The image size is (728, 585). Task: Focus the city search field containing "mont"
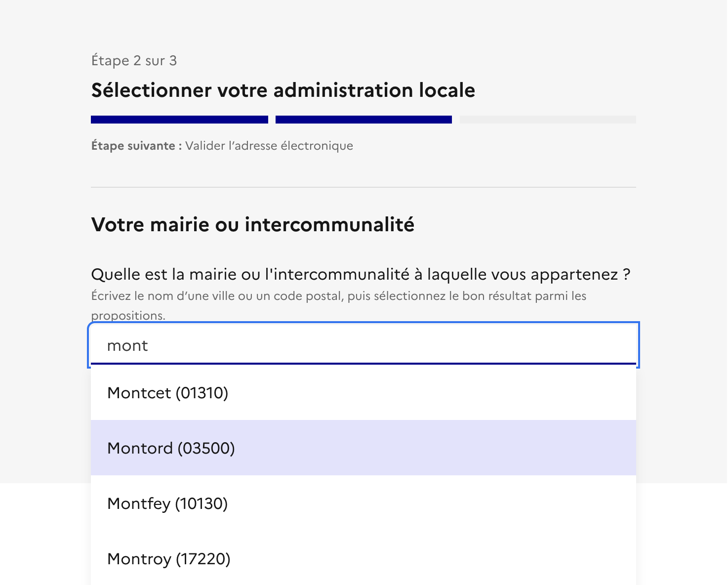pyautogui.click(x=364, y=345)
